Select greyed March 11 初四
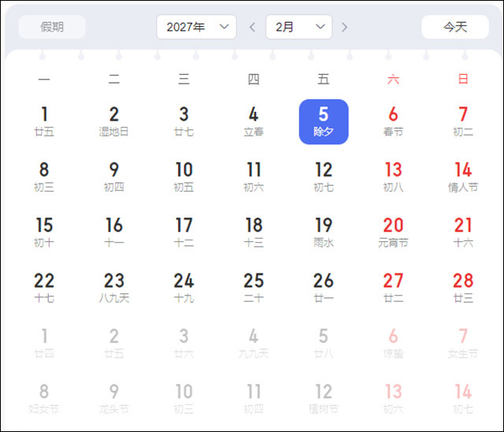This screenshot has height=432, width=504. [x=254, y=400]
